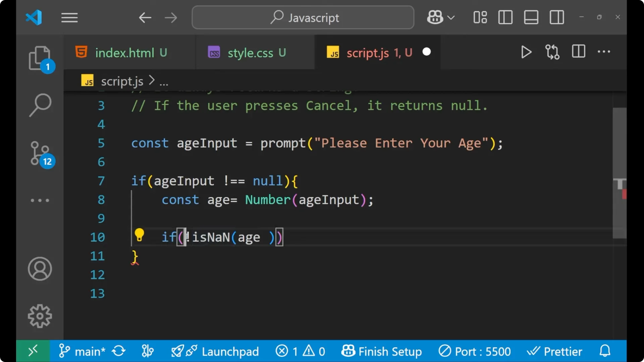Viewport: 644px width, 362px height.
Task: Click the lightbulb quick fix on line 10
Action: click(x=139, y=235)
